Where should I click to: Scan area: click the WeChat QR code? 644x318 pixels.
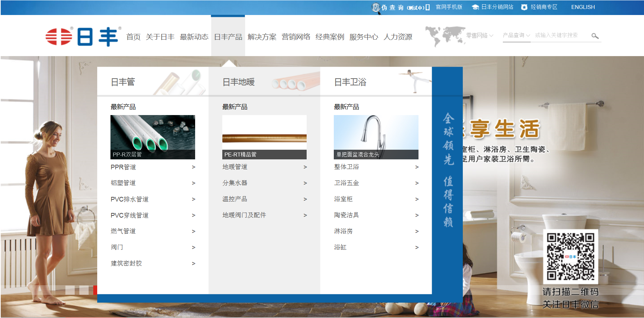pos(570,257)
